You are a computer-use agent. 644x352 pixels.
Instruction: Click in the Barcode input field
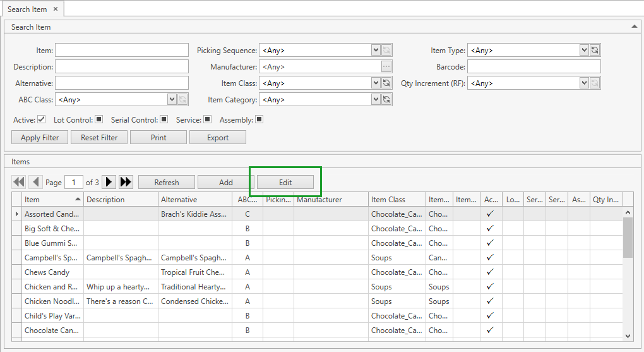[534, 66]
